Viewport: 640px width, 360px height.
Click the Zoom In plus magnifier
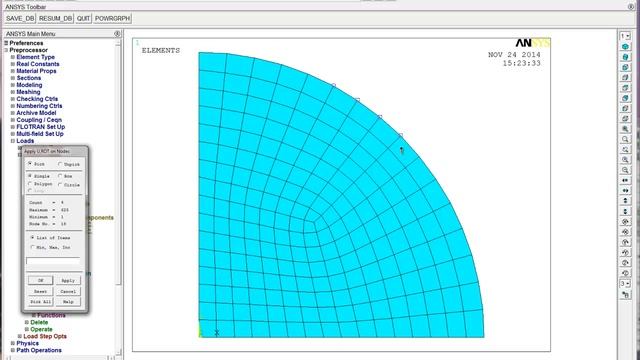click(x=625, y=160)
